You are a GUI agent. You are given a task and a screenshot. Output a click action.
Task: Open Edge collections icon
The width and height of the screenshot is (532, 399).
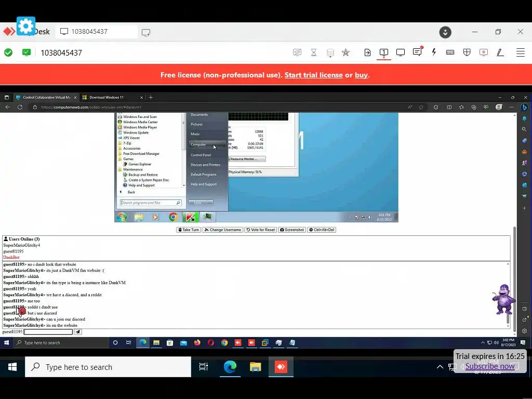[474, 107]
